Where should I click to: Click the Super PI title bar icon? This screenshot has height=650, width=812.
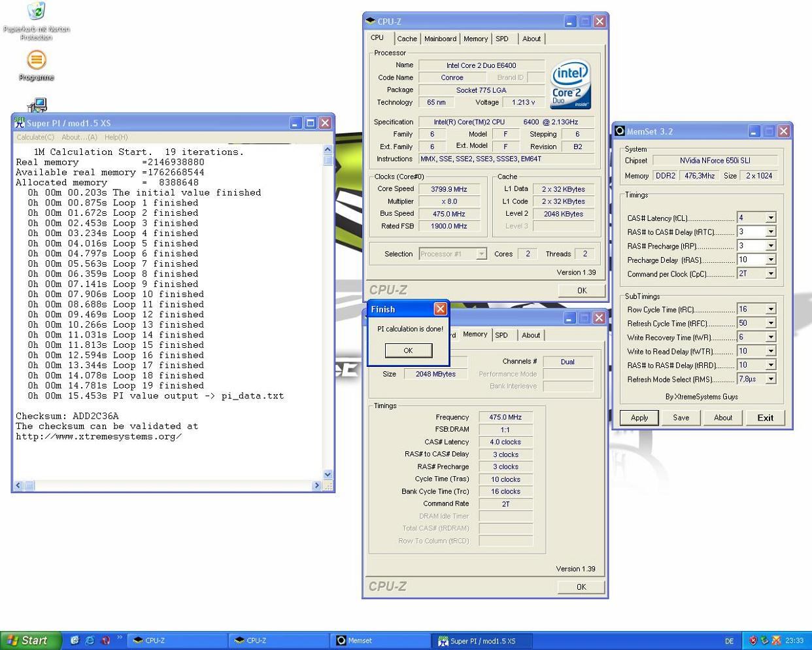[20, 123]
